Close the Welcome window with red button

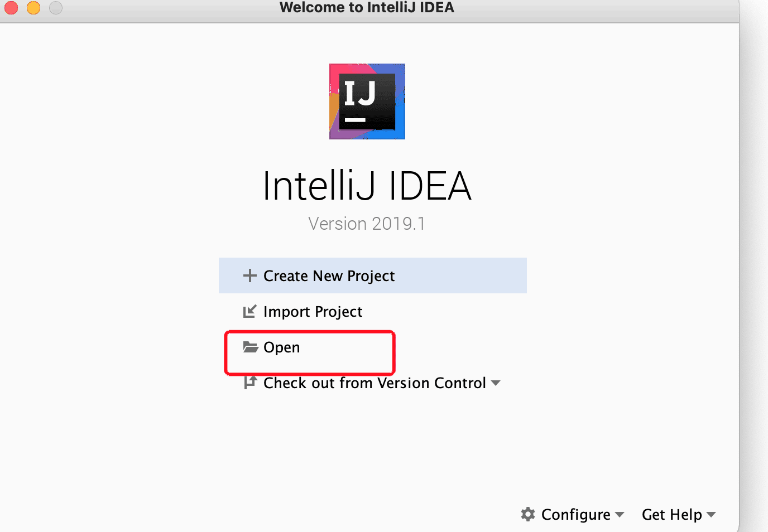pos(11,7)
